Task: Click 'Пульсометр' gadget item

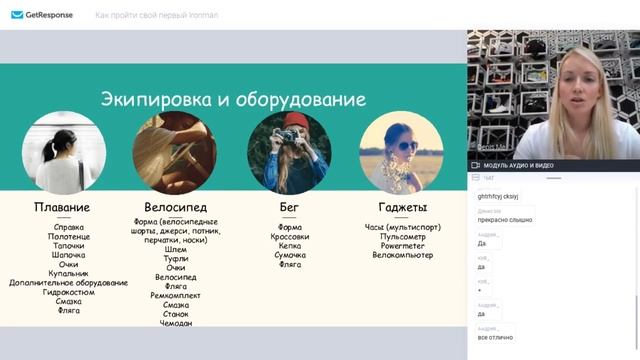Action: [402, 237]
